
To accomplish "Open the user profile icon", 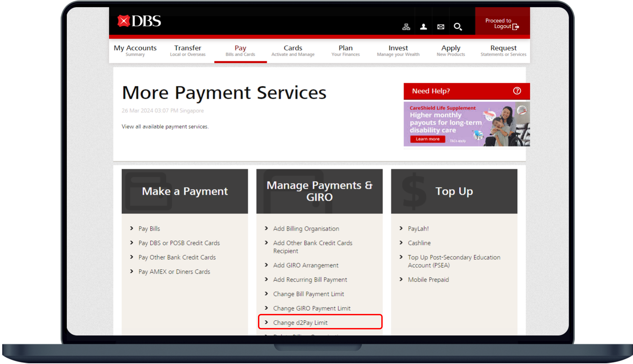I will click(x=423, y=27).
